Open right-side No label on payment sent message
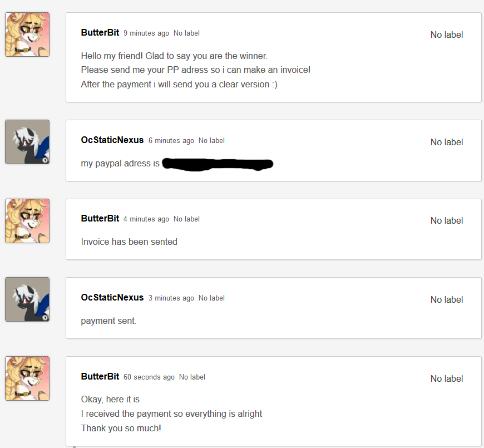Image resolution: width=484 pixels, height=448 pixels. pyautogui.click(x=447, y=299)
